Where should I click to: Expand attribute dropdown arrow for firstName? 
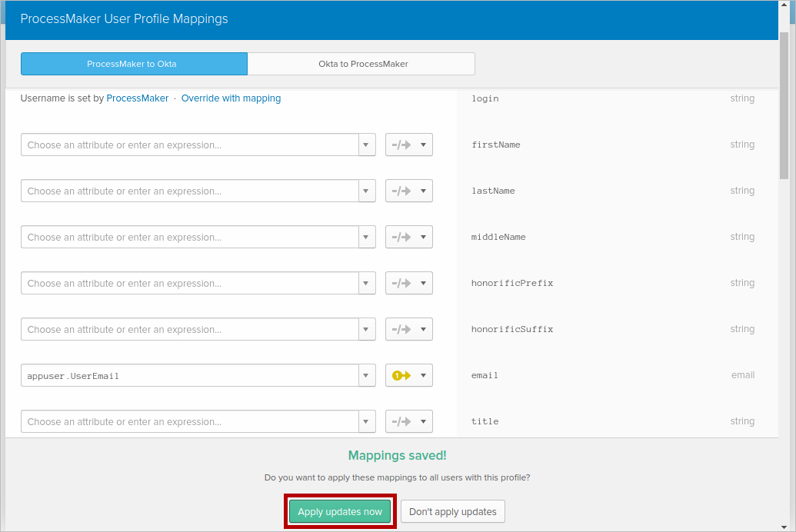[367, 145]
